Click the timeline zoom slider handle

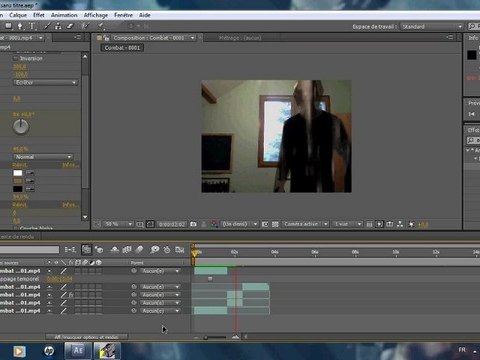tap(206, 337)
